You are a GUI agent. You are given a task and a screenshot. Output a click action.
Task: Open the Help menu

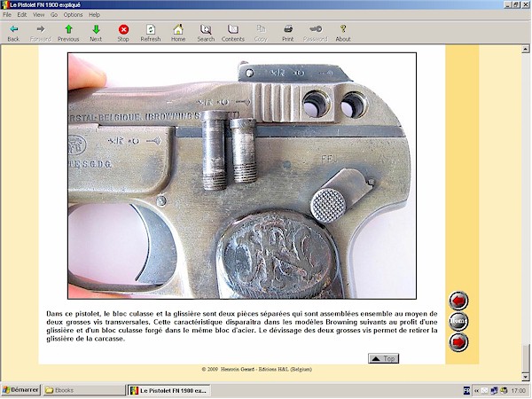[x=94, y=15]
